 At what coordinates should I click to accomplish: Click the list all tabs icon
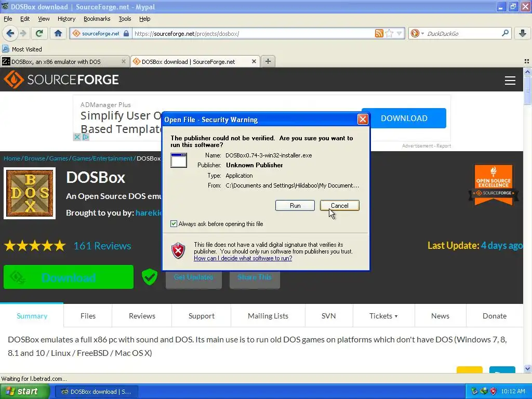[x=527, y=61]
